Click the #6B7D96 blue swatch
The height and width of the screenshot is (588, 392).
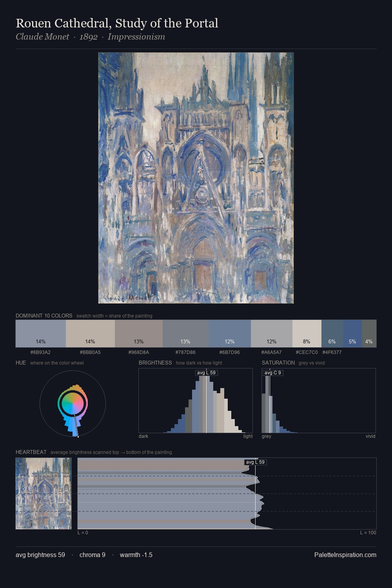tap(230, 334)
